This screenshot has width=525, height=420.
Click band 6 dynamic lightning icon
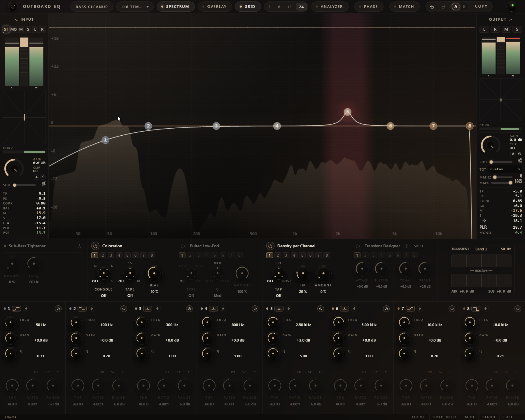pyautogui.click(x=354, y=309)
